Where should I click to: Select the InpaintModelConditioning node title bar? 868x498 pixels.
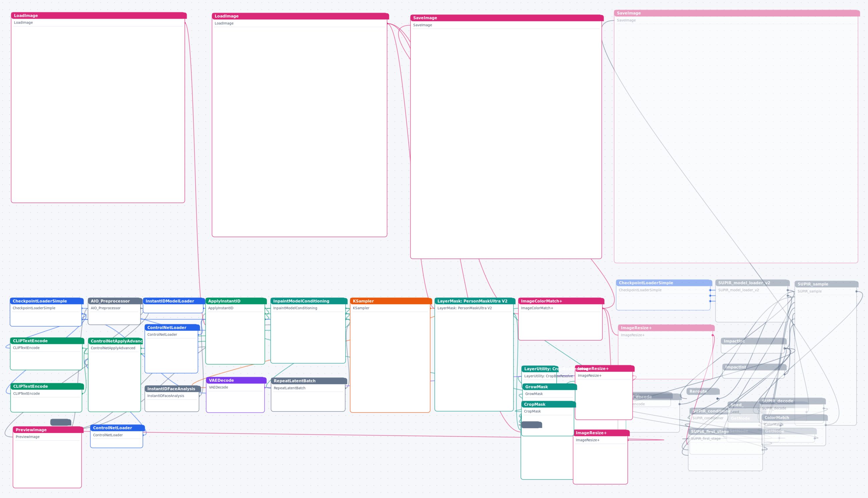point(308,301)
